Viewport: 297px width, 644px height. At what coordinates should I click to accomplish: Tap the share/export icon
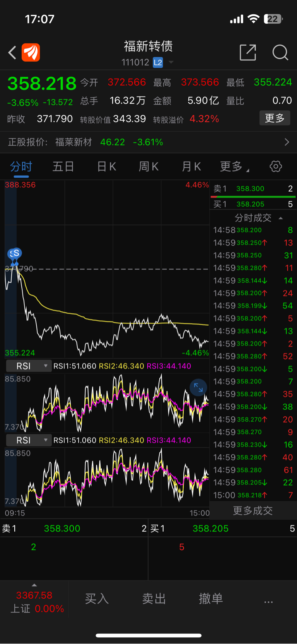pos(248,52)
